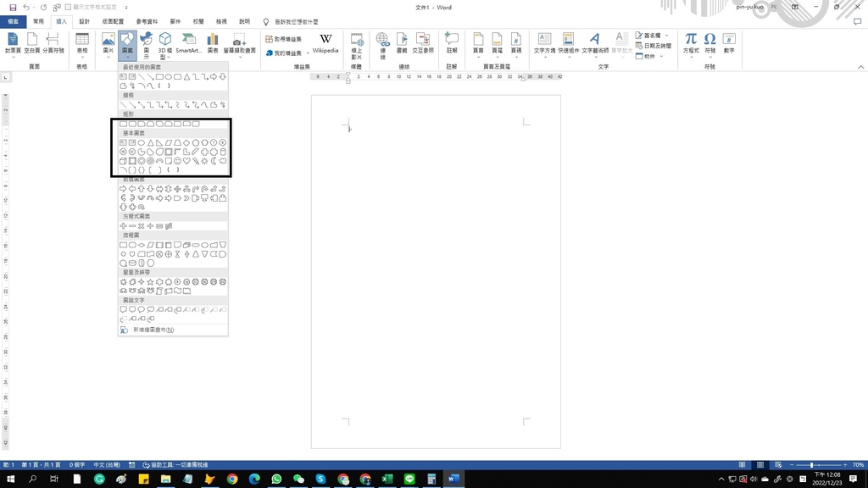Insert a 分頁符號 (Page Break)
Image resolution: width=868 pixels, height=488 pixels.
pyautogui.click(x=53, y=43)
